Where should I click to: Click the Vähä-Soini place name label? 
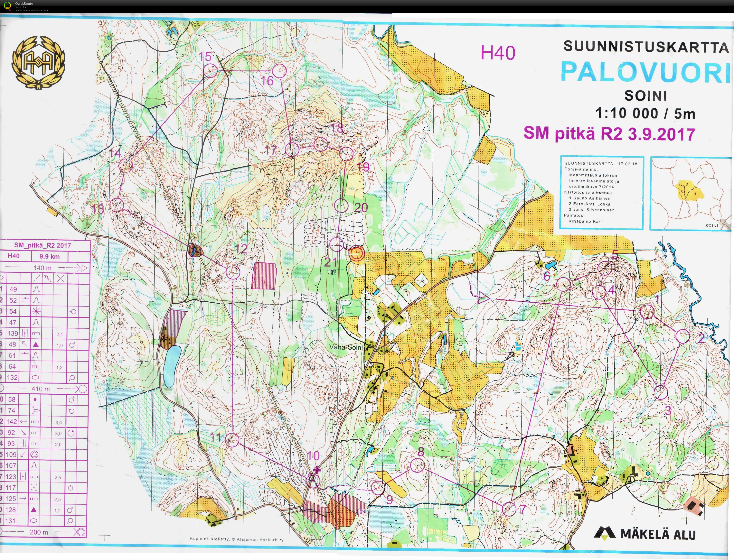tap(345, 347)
